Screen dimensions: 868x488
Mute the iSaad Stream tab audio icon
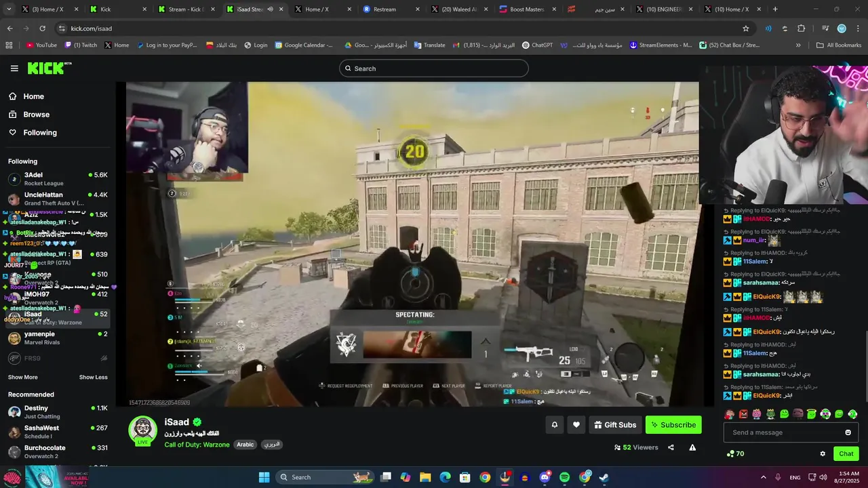[x=271, y=9]
